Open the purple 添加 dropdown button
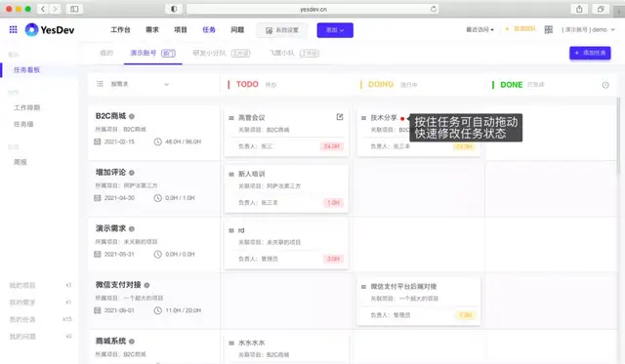Viewport: 625px width, 364px height. (x=335, y=30)
